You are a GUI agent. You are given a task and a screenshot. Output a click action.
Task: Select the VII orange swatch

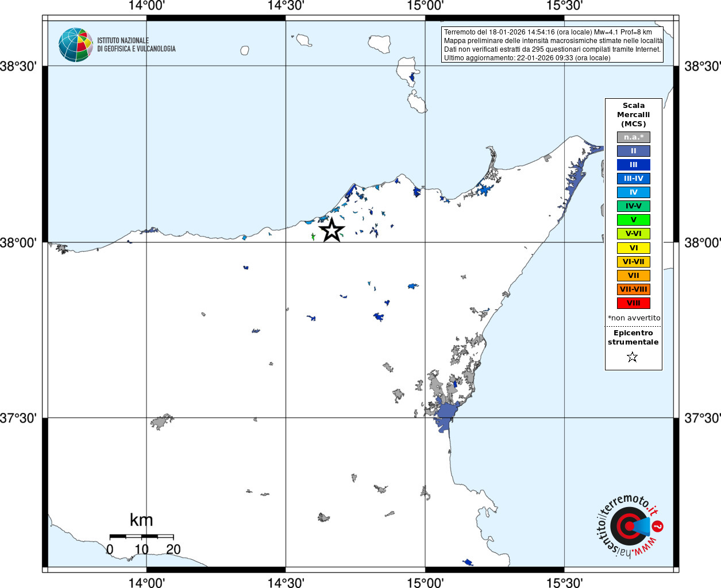634,276
